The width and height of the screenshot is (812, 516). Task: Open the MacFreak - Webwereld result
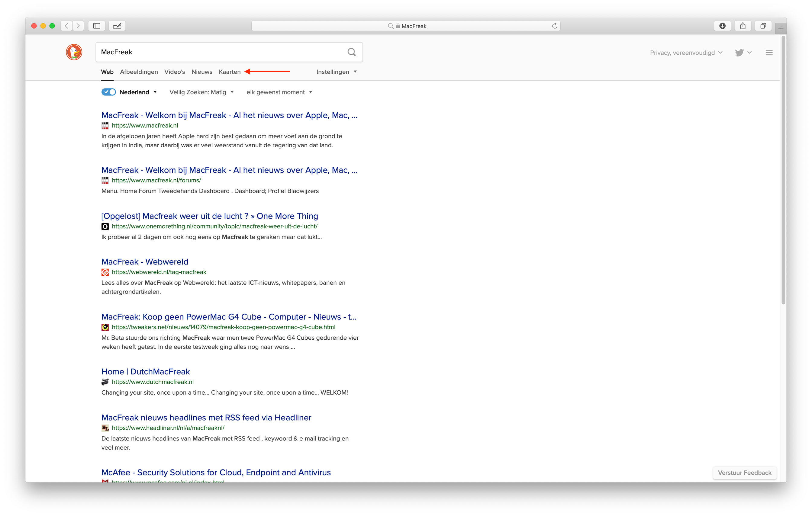145,262
